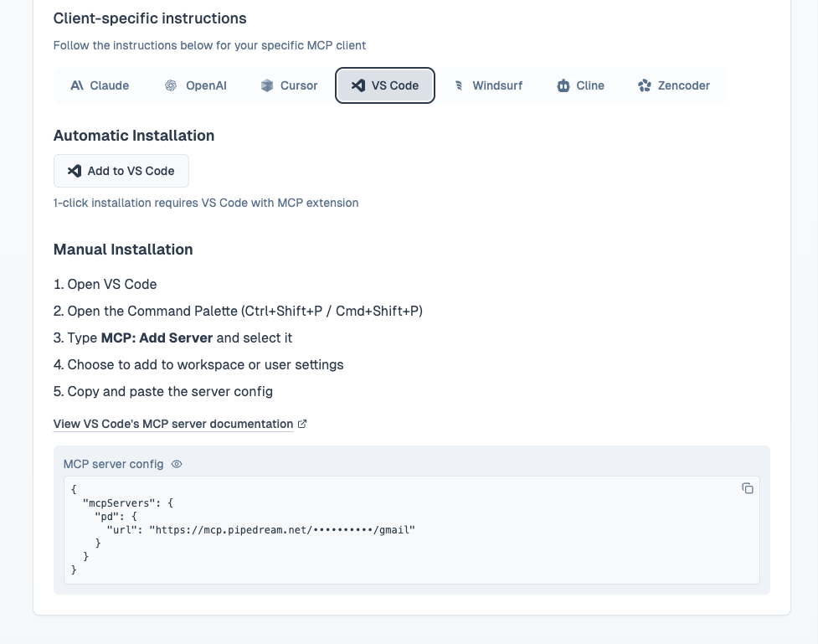Switch to the OpenAI client tab
The width and height of the screenshot is (818, 644).
pyautogui.click(x=196, y=85)
